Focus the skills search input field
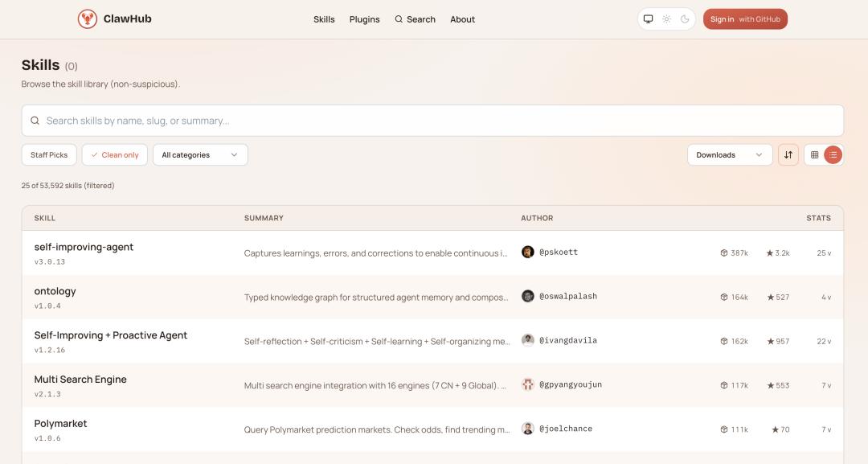The height and width of the screenshot is (464, 868). click(434, 121)
